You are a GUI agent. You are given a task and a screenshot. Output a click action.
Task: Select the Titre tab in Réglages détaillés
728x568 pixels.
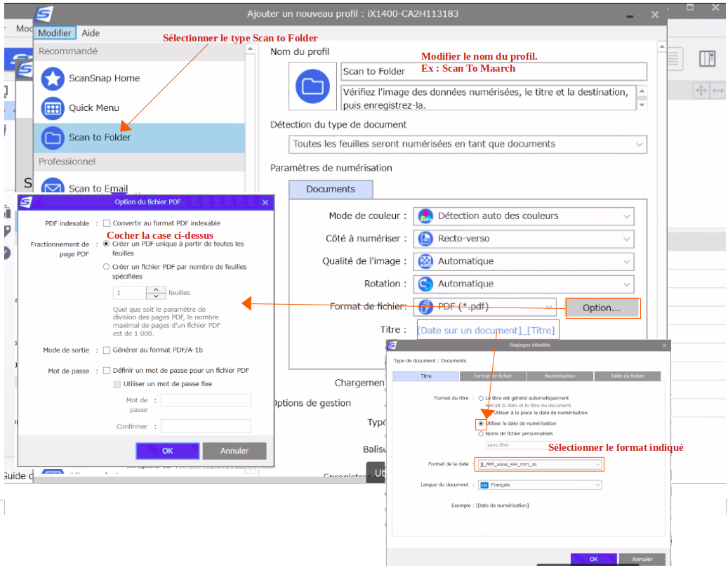point(425,376)
